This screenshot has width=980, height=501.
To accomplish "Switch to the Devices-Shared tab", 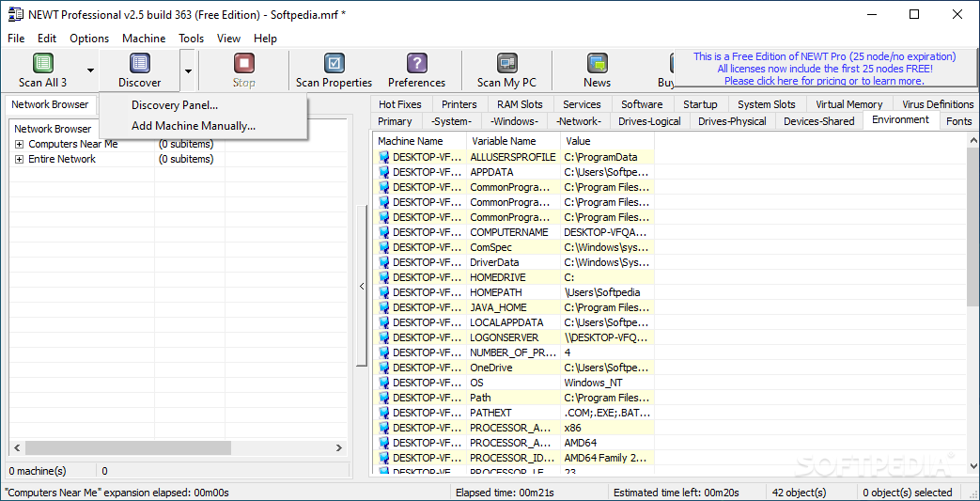I will click(x=818, y=121).
